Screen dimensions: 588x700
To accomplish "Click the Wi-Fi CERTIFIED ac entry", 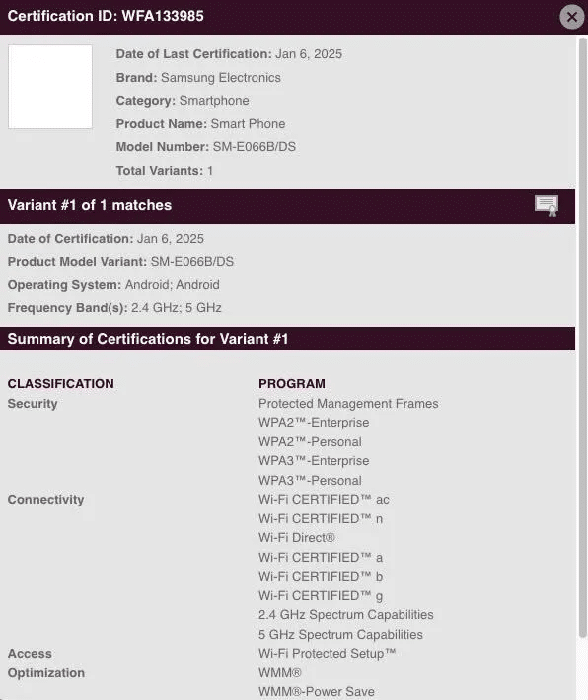I will coord(324,500).
